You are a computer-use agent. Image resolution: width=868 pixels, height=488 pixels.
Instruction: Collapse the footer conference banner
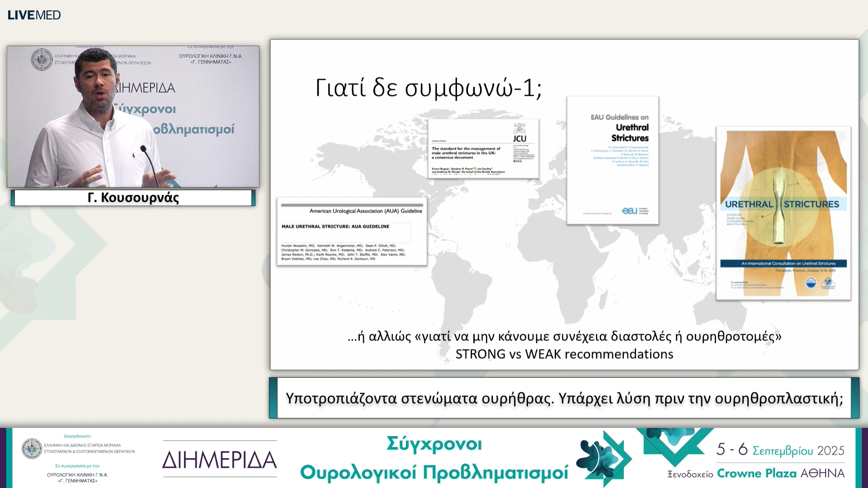point(434,457)
